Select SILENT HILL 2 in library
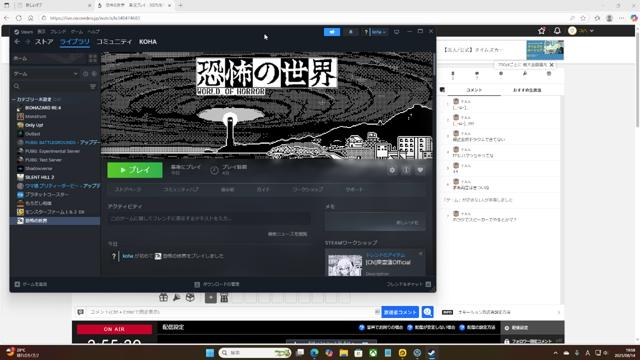 (x=39, y=177)
